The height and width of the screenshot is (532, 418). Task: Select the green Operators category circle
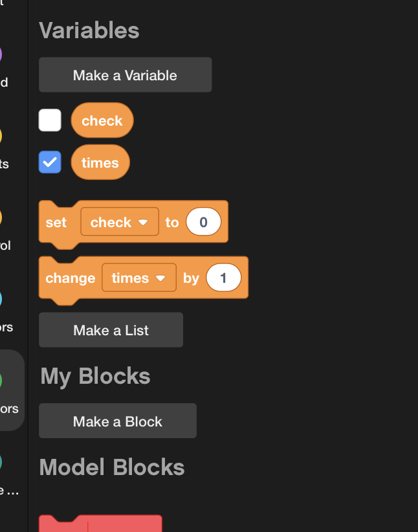coord(1,381)
